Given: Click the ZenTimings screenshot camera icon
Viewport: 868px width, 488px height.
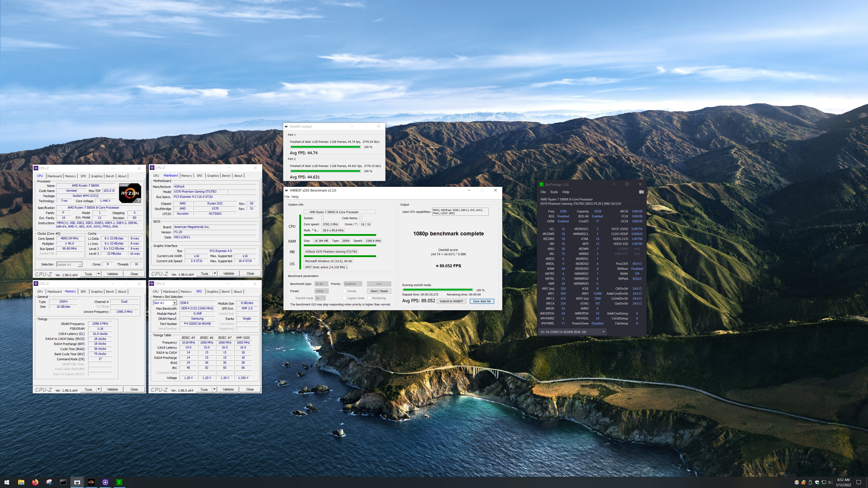Looking at the screenshot, I should click(x=641, y=192).
